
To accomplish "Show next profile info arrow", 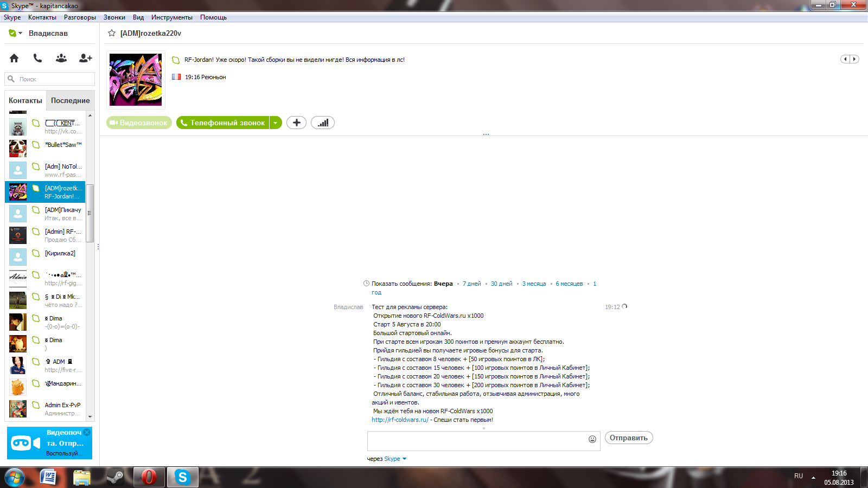I will [x=854, y=59].
